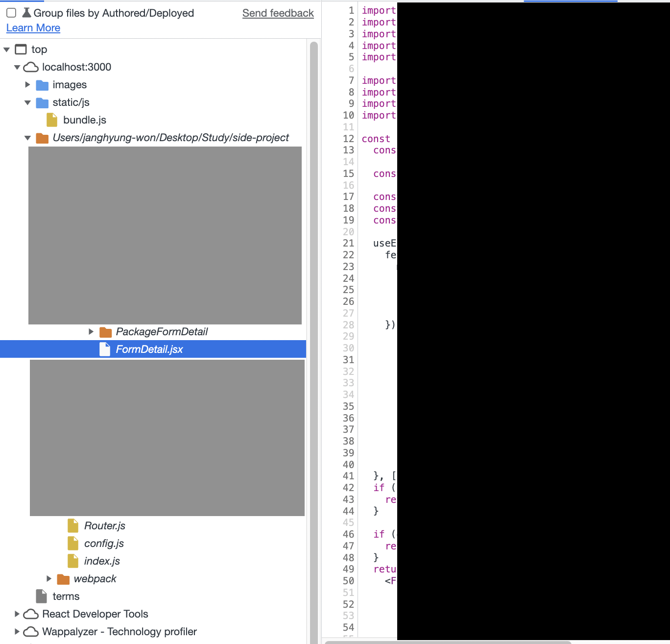Set breakpoint on line number 21
670x644 pixels.
click(x=348, y=243)
